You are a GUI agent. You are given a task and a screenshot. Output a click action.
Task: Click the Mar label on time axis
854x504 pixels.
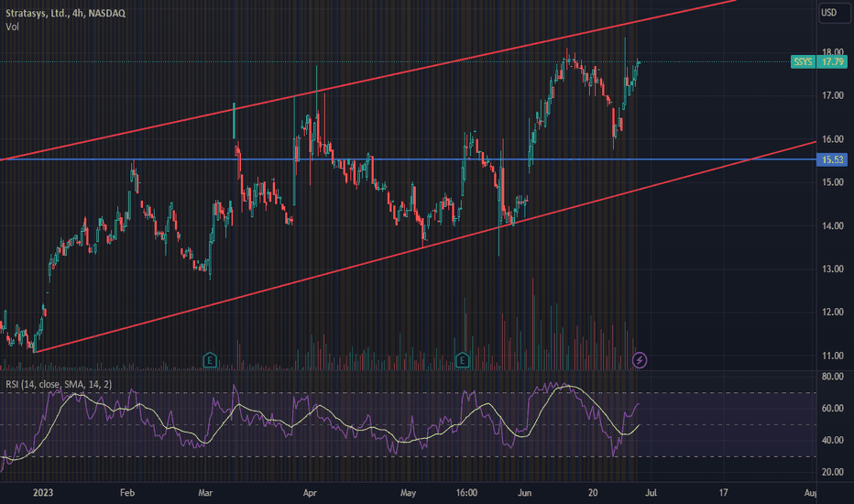205,493
